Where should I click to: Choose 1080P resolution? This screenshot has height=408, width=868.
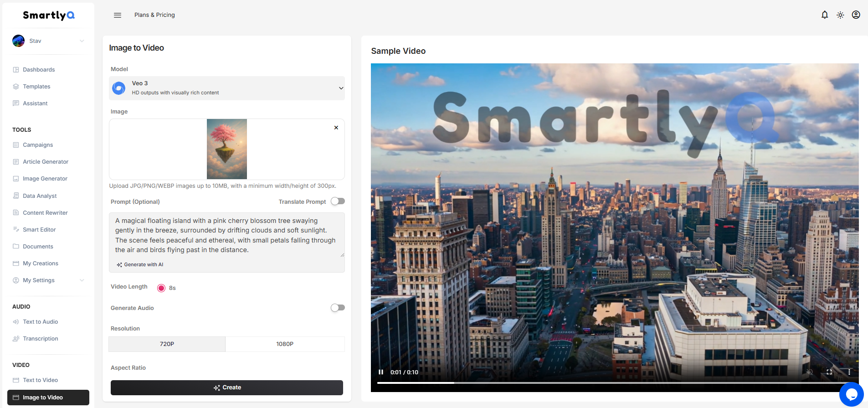[x=285, y=344]
